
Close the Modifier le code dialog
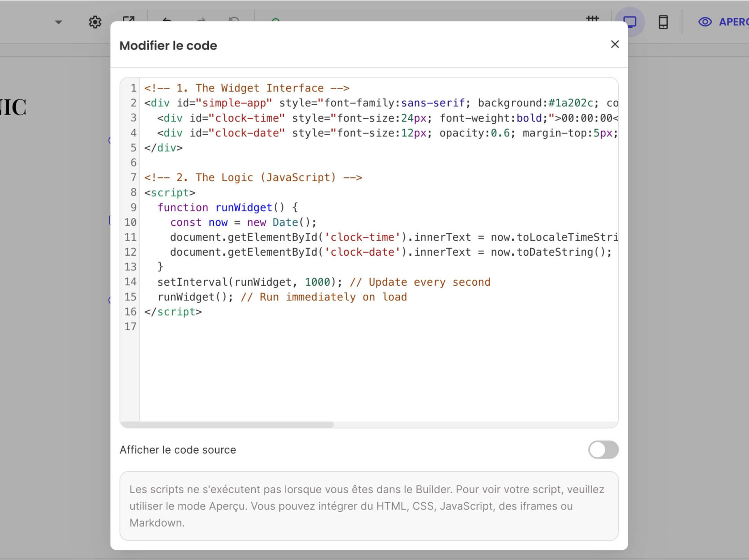(x=615, y=44)
